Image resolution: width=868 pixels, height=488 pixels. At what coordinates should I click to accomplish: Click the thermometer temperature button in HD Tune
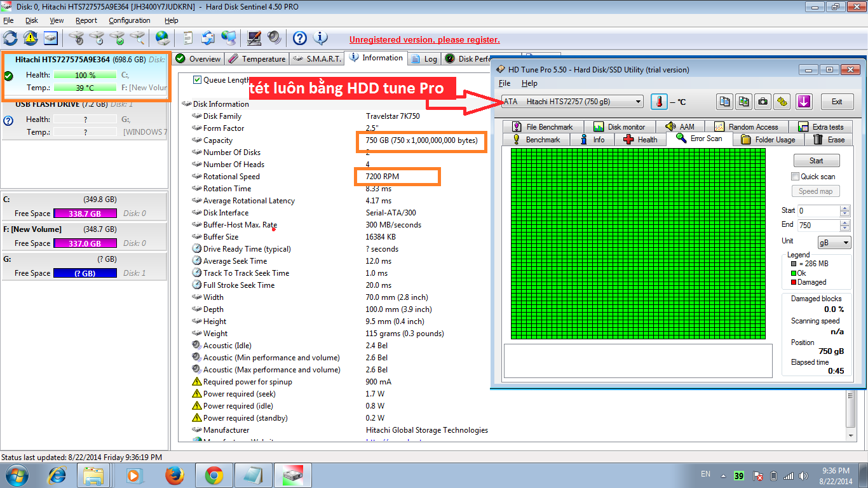659,102
